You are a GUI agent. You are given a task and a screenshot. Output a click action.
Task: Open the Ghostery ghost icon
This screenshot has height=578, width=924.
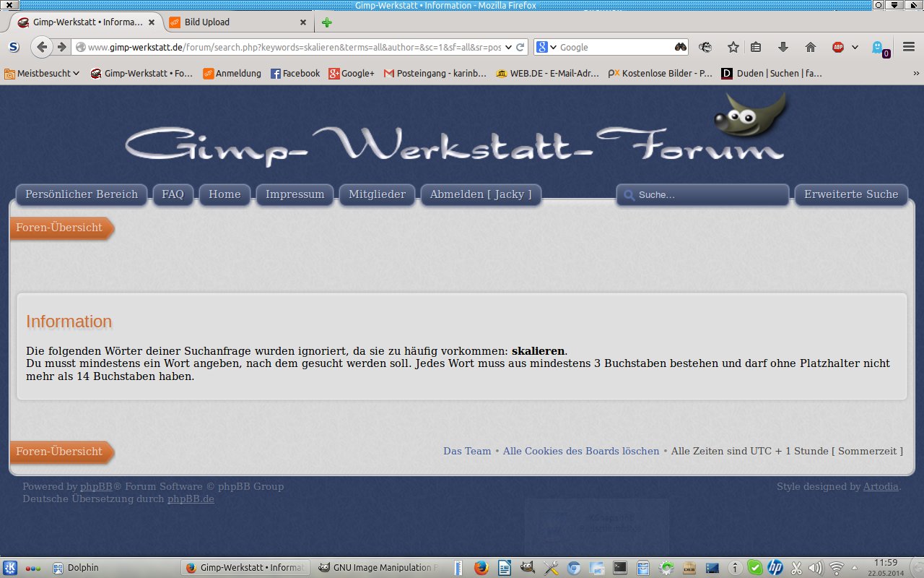coord(879,48)
